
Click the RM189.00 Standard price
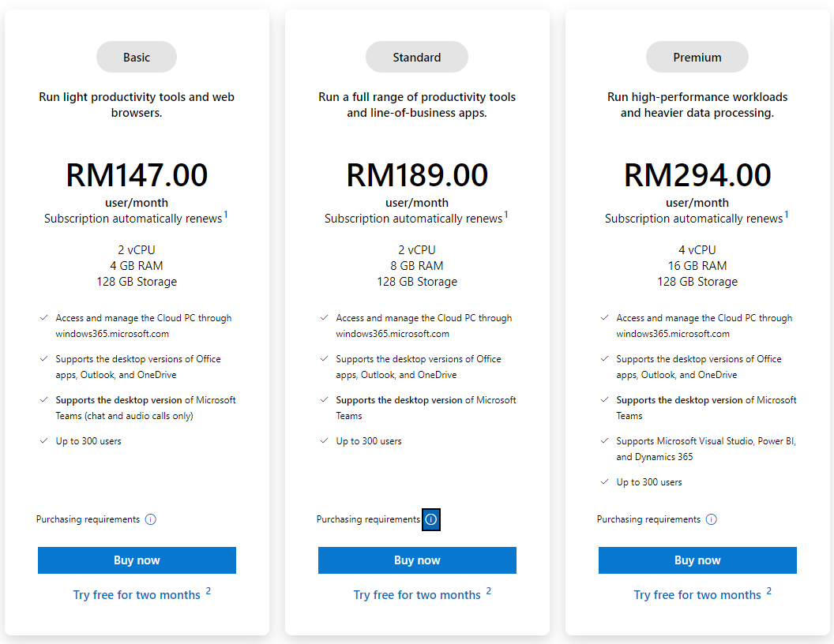pyautogui.click(x=417, y=175)
